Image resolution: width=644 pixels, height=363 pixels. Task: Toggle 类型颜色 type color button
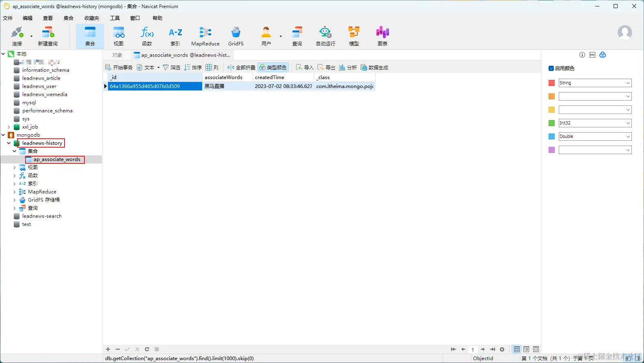[273, 67]
